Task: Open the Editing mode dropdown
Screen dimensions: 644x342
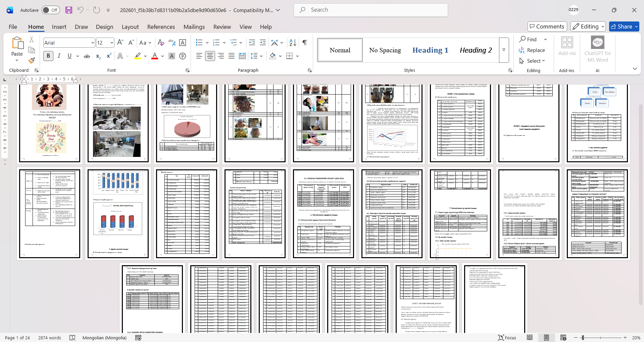Action: [x=588, y=26]
